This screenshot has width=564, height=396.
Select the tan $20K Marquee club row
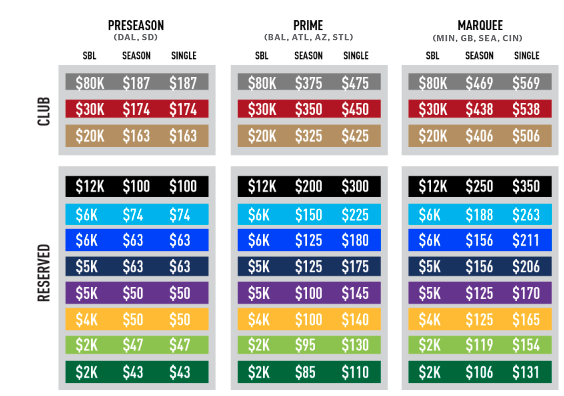480,136
